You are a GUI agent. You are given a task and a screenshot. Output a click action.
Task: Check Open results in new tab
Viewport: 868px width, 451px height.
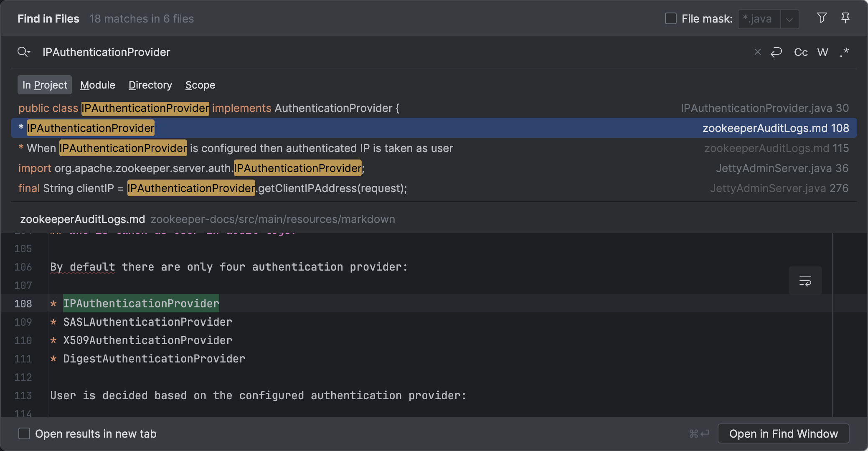(24, 433)
